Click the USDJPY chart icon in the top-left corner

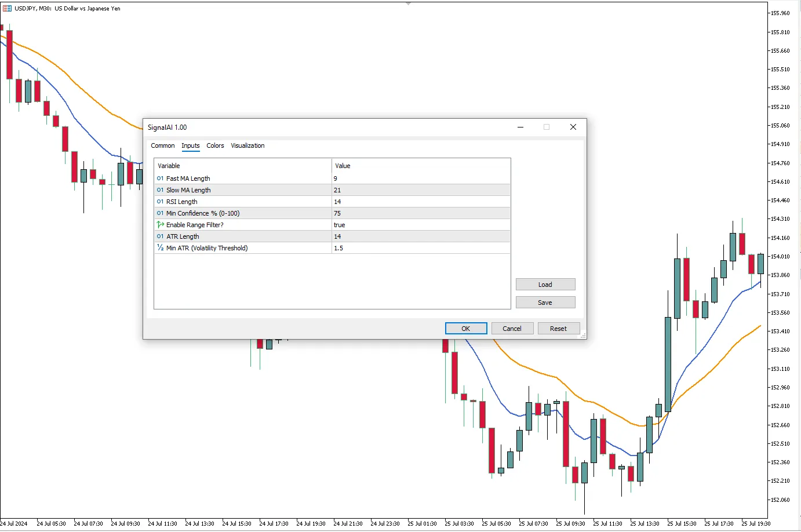pos(7,9)
